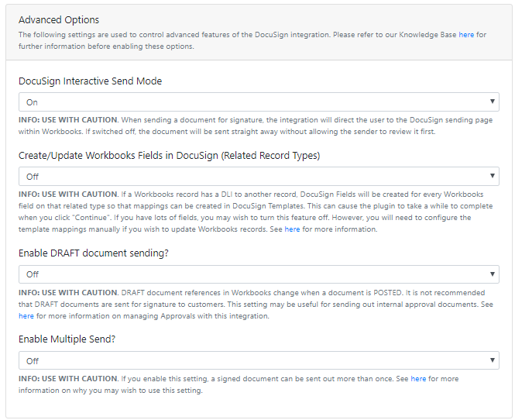Open the Create/Update Workbooks Fields dropdown
This screenshot has width=515, height=420.
tap(259, 177)
